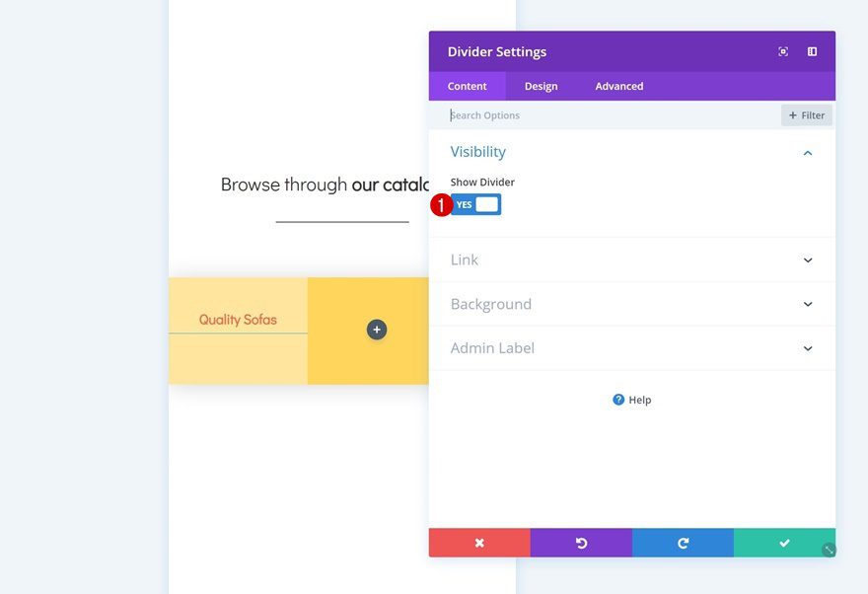Open the Help question mark icon
Image resolution: width=868 pixels, height=594 pixels.
click(x=618, y=400)
